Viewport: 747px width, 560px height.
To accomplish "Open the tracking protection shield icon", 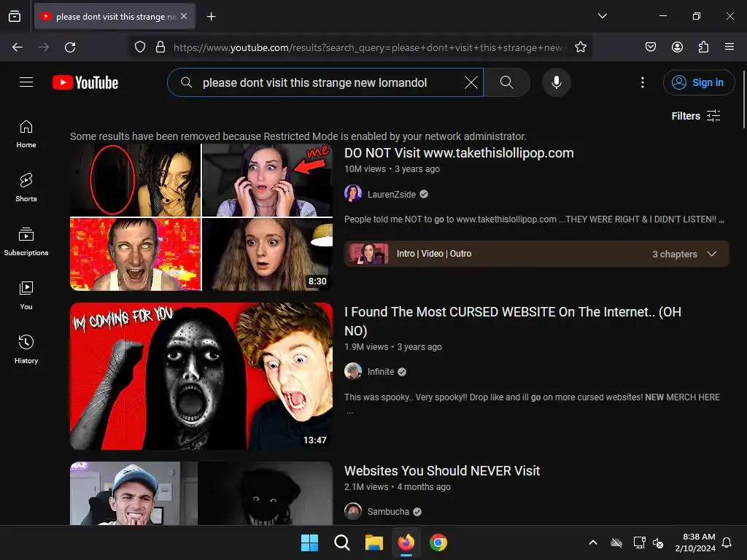I will coord(139,47).
